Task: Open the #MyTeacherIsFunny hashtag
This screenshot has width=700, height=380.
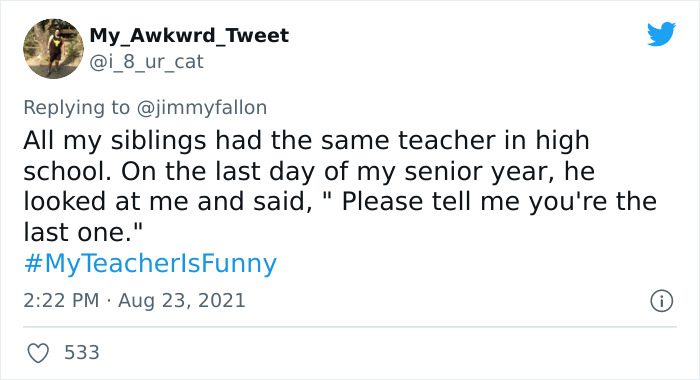Action: click(x=150, y=263)
